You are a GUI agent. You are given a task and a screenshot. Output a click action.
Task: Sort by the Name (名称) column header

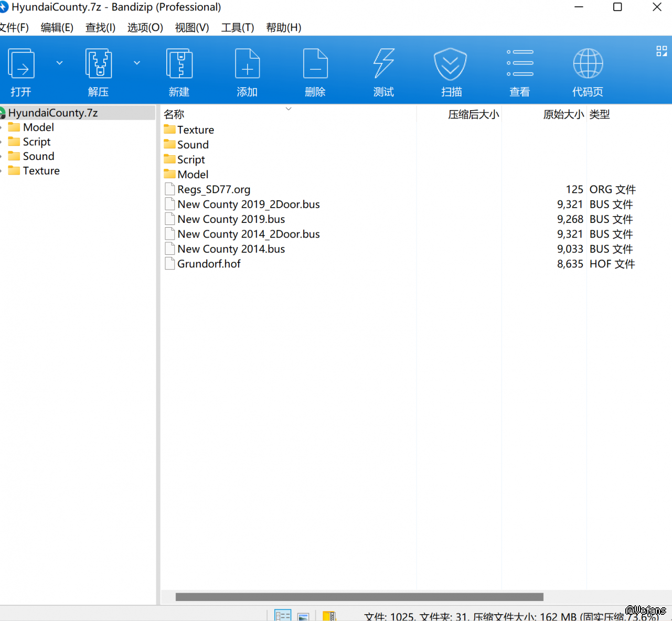pos(174,114)
